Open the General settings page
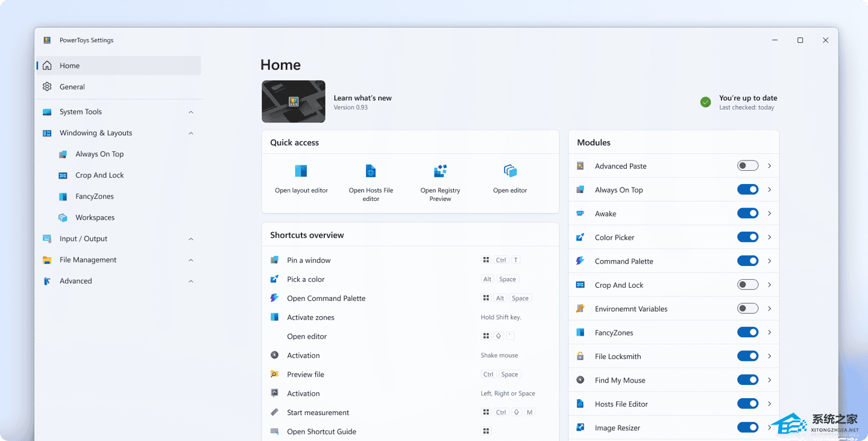Screen dimensions: 868x441 point(72,87)
